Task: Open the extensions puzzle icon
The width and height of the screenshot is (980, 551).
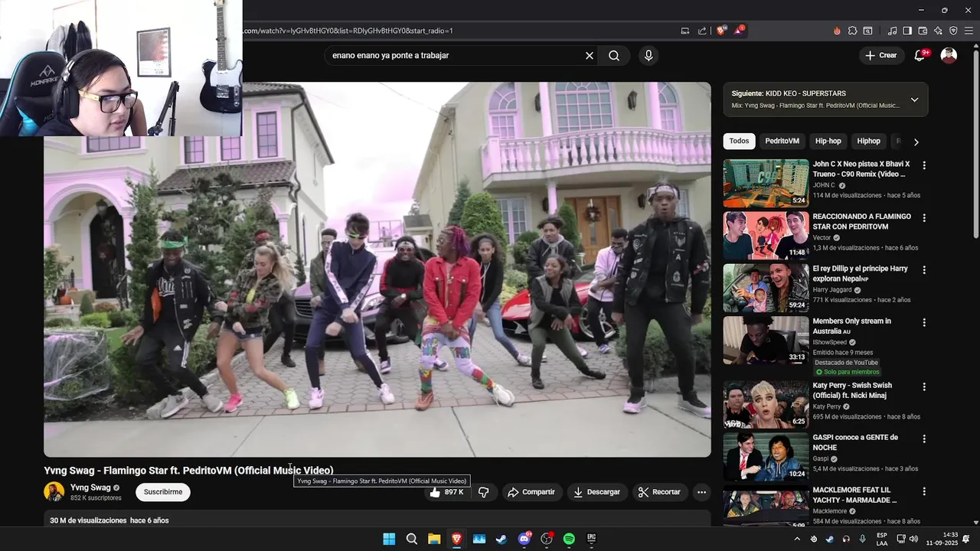Action: [x=852, y=31]
